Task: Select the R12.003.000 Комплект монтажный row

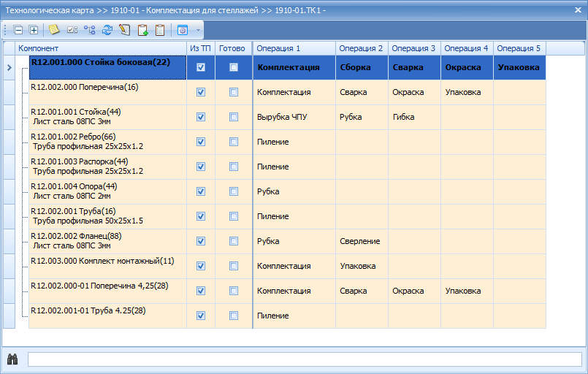Action: pyautogui.click(x=287, y=266)
